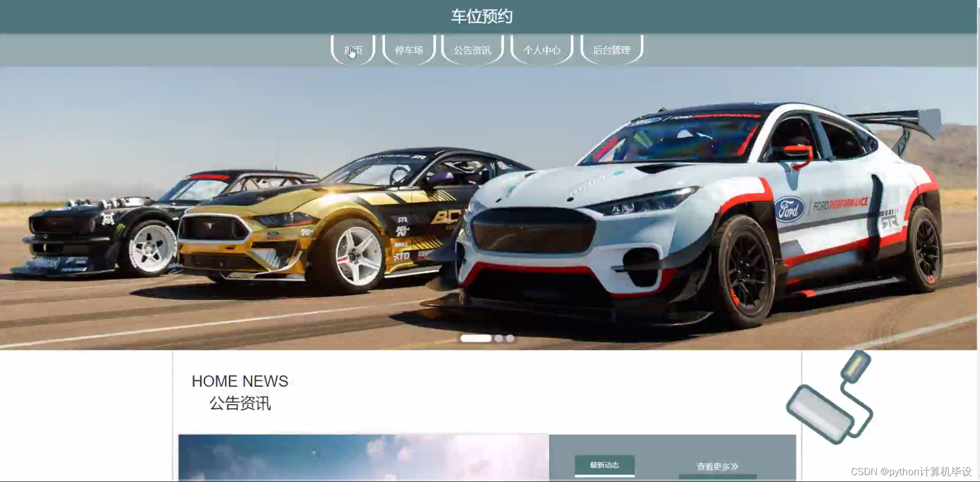Open 后台管理 from the navigation bar
The width and height of the screenshot is (980, 482).
pyautogui.click(x=611, y=50)
